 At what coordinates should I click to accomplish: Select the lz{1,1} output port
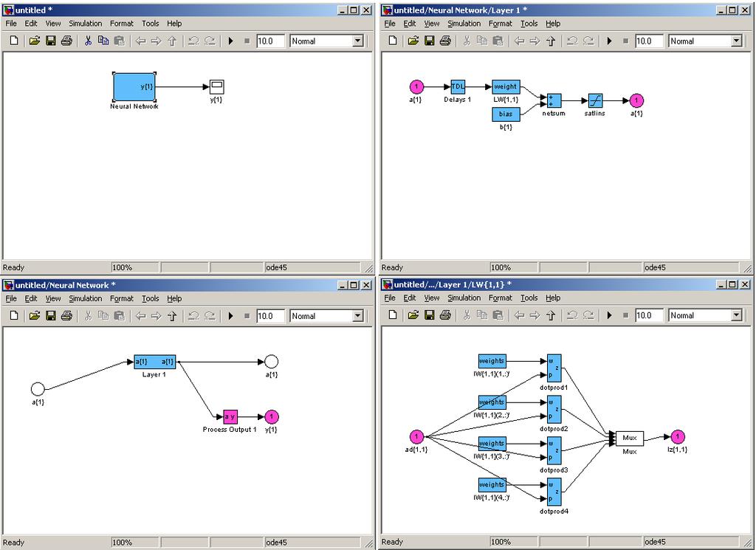(678, 437)
